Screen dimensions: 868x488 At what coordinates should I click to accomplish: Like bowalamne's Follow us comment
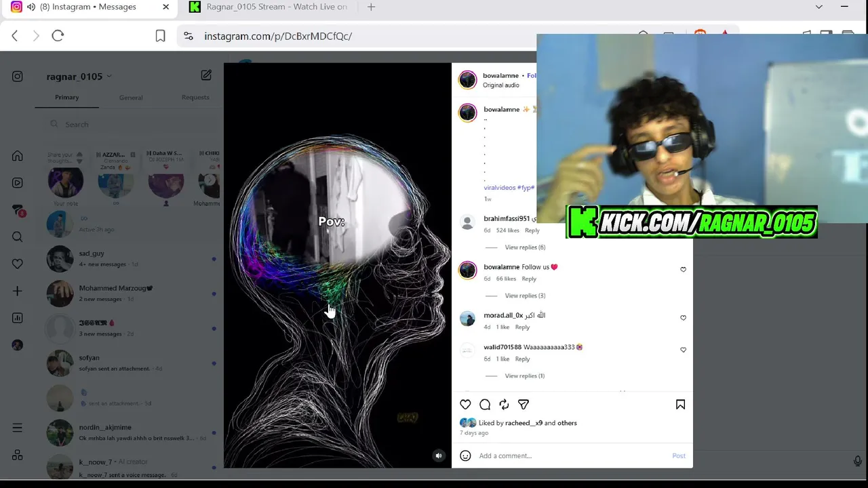tap(683, 270)
